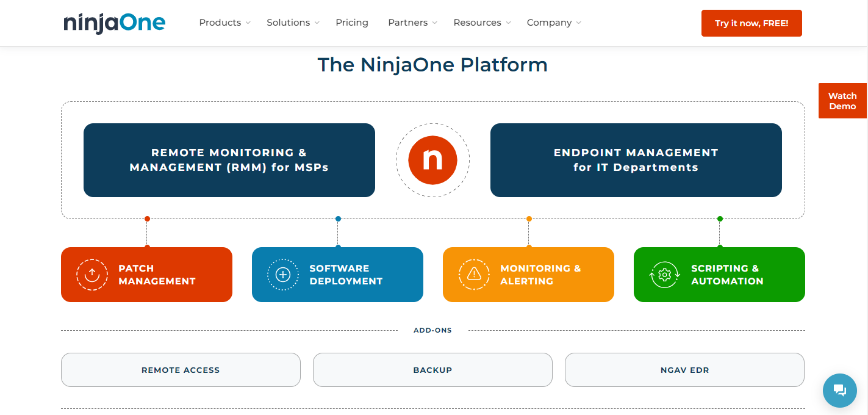Open the live chat bubble
This screenshot has height=415, width=868.
coord(840,391)
